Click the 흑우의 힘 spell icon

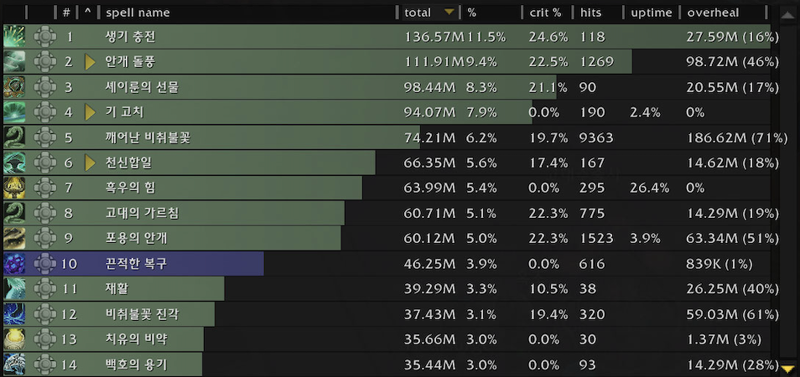click(14, 188)
